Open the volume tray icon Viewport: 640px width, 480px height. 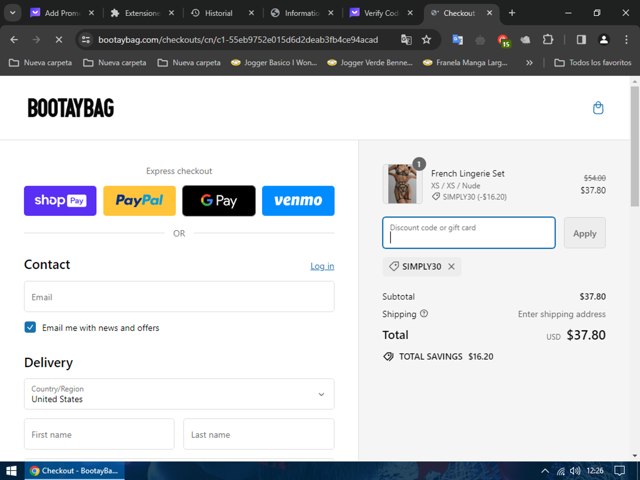pos(575,471)
